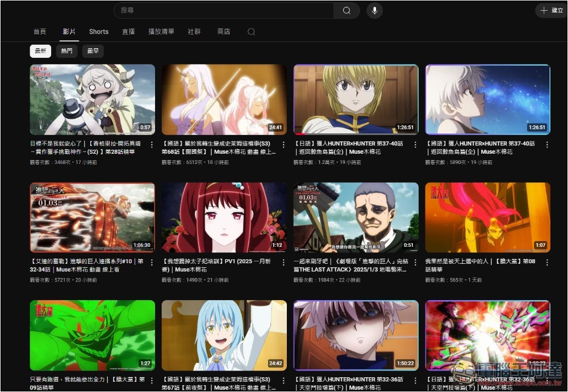Select the 最早 sort filter chip
The height and width of the screenshot is (392, 568).
(x=93, y=51)
